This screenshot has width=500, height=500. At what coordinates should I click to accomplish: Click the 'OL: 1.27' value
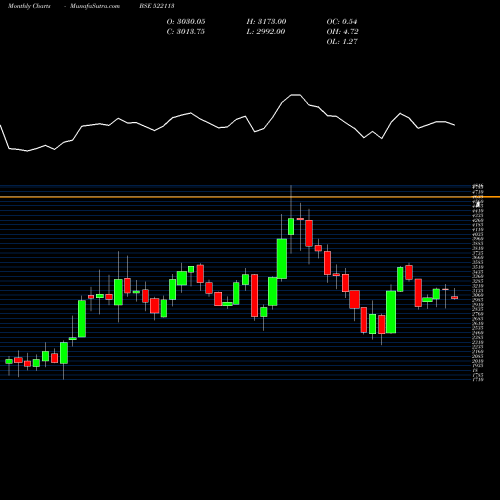point(342,42)
